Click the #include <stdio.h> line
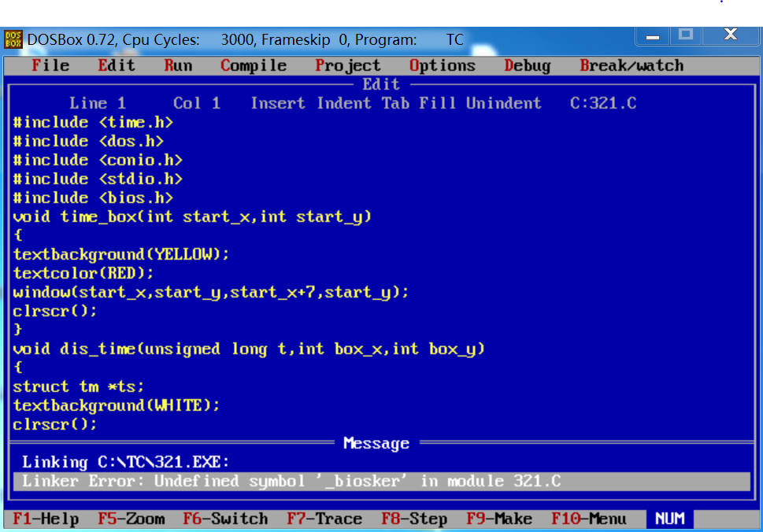This screenshot has height=532, width=763. tap(98, 179)
